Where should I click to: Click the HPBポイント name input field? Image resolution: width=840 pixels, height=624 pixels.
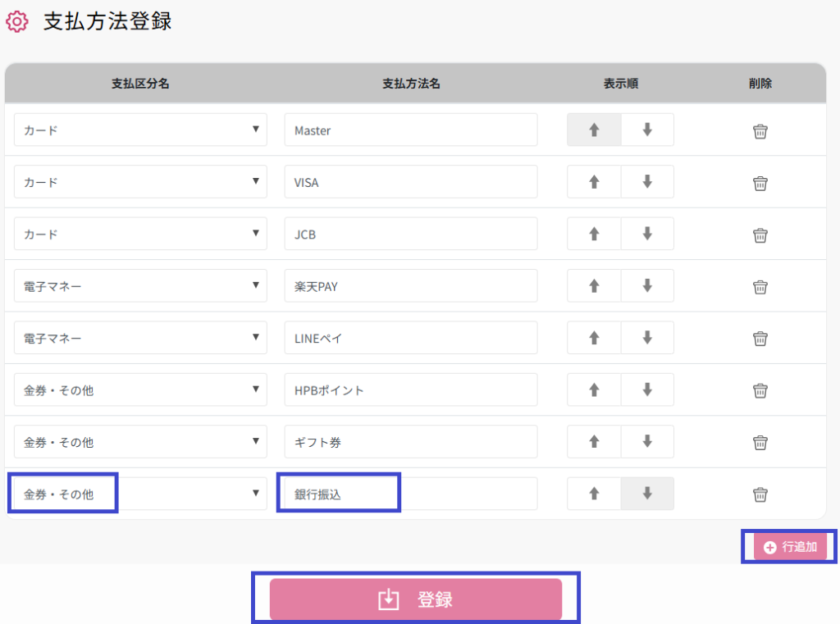[x=410, y=390]
